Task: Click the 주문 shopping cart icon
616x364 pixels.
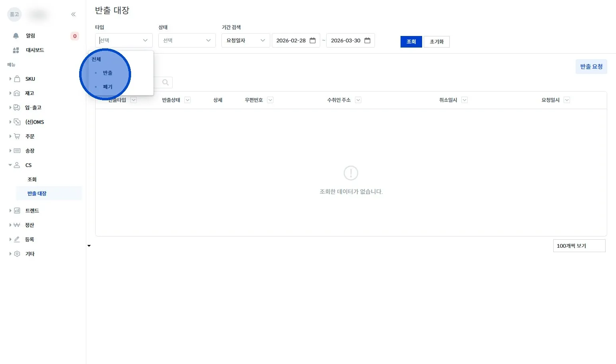Action: coord(17,136)
